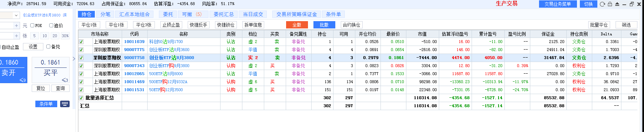Click the 设置 button
This screenshot has height=132, width=644.
(33, 47)
